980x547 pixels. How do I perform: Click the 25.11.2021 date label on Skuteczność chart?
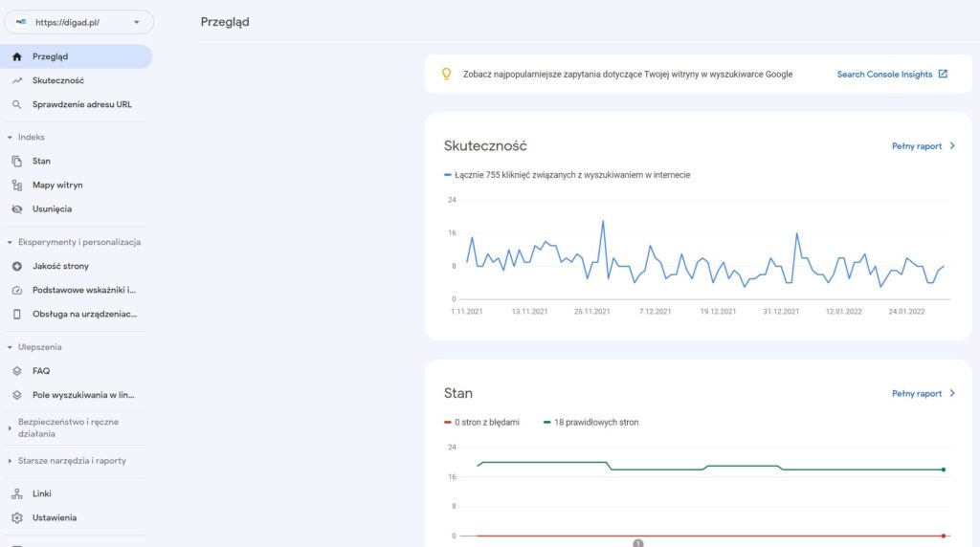click(x=591, y=312)
